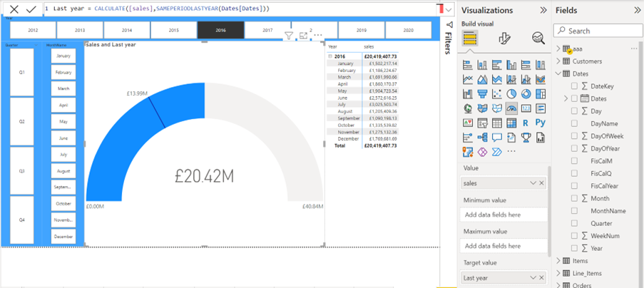Select the funnel chart visual

coord(482,94)
